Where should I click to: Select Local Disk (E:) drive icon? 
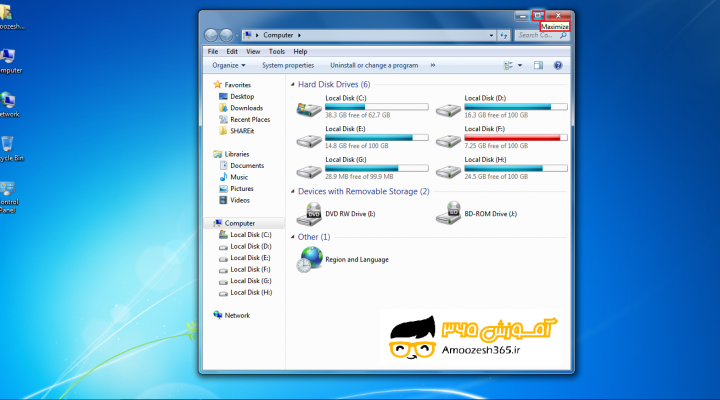[x=309, y=140]
